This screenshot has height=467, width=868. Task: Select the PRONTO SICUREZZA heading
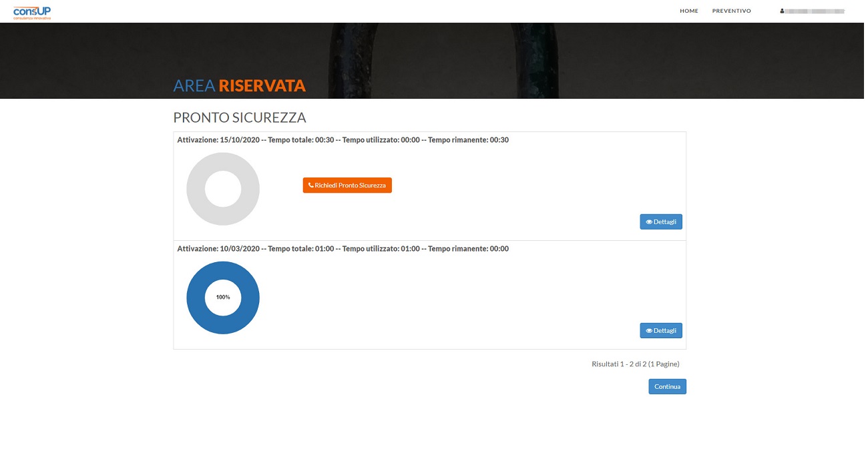point(240,118)
